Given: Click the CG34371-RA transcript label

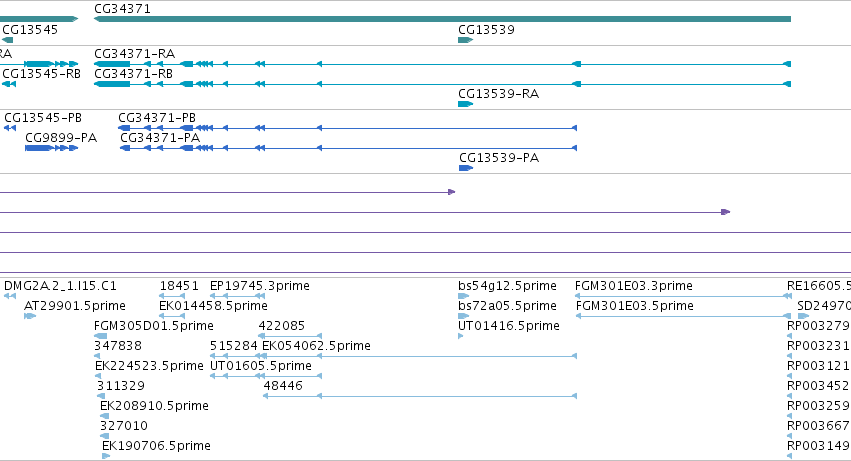Looking at the screenshot, I should pos(135,54).
